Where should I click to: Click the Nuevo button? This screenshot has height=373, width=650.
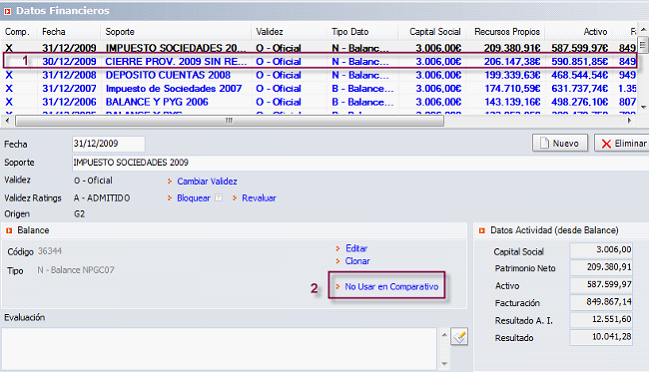(560, 143)
